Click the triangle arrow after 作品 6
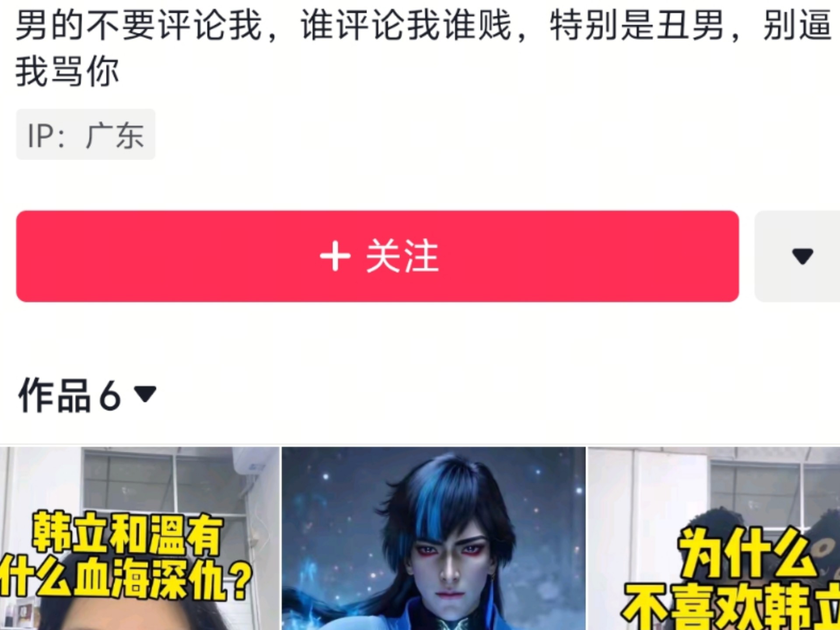 pyautogui.click(x=145, y=394)
